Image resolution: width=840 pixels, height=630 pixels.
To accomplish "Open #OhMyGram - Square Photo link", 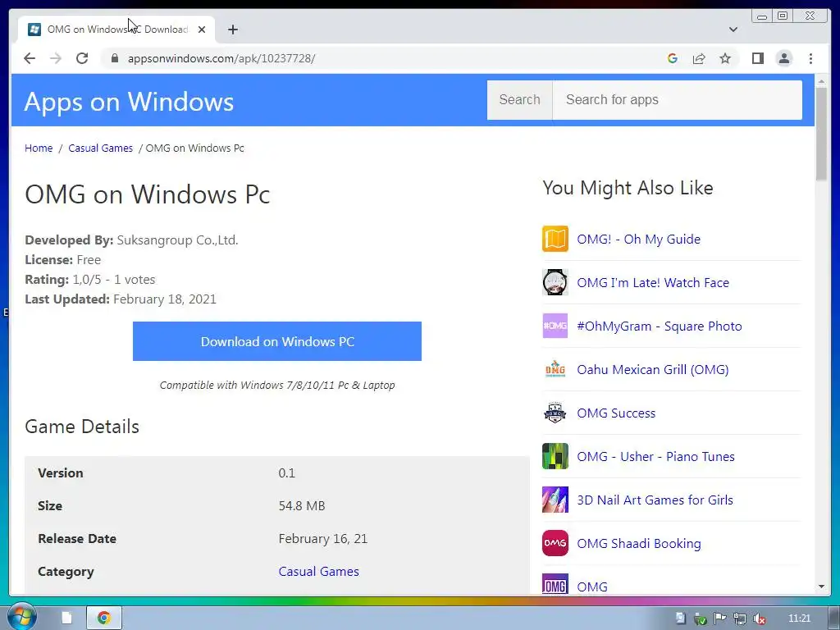I will pyautogui.click(x=660, y=326).
